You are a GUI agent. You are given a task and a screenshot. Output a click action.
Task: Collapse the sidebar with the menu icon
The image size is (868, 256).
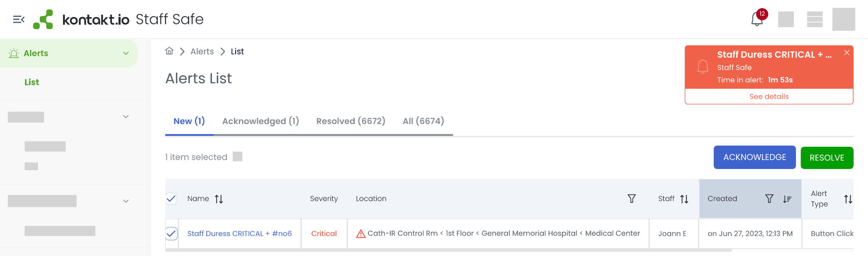[x=19, y=20]
